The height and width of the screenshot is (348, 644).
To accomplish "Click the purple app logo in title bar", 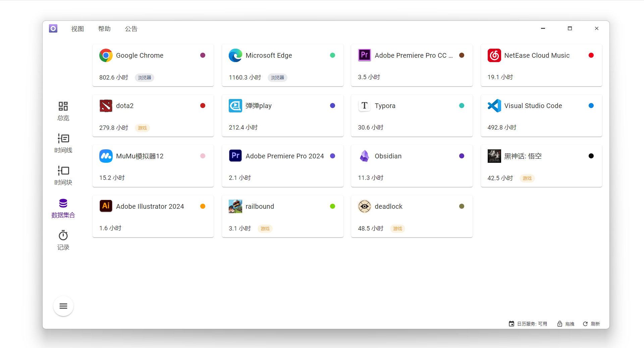I will coord(53,28).
